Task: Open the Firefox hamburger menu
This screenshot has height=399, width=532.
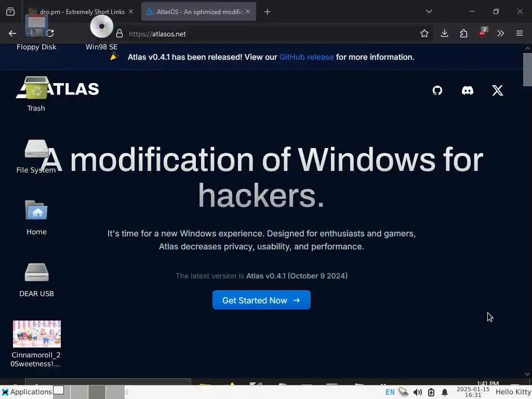Action: click(519, 33)
